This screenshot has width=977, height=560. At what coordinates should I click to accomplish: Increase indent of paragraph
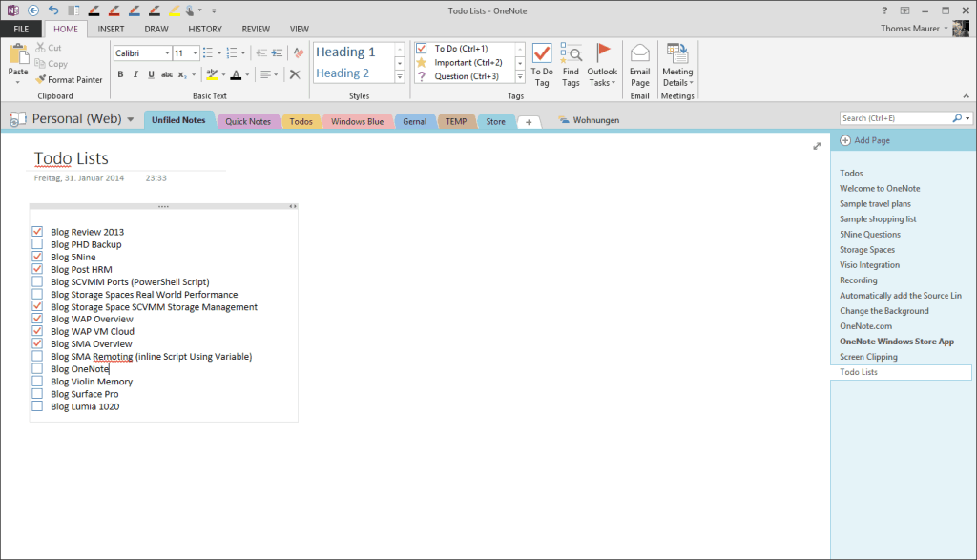tap(278, 53)
